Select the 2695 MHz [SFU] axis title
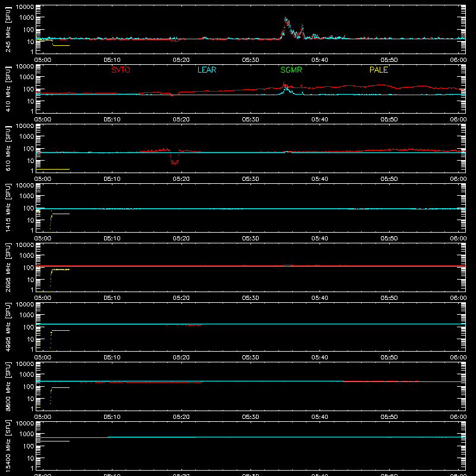The width and height of the screenshot is (476, 476). pos(8,267)
